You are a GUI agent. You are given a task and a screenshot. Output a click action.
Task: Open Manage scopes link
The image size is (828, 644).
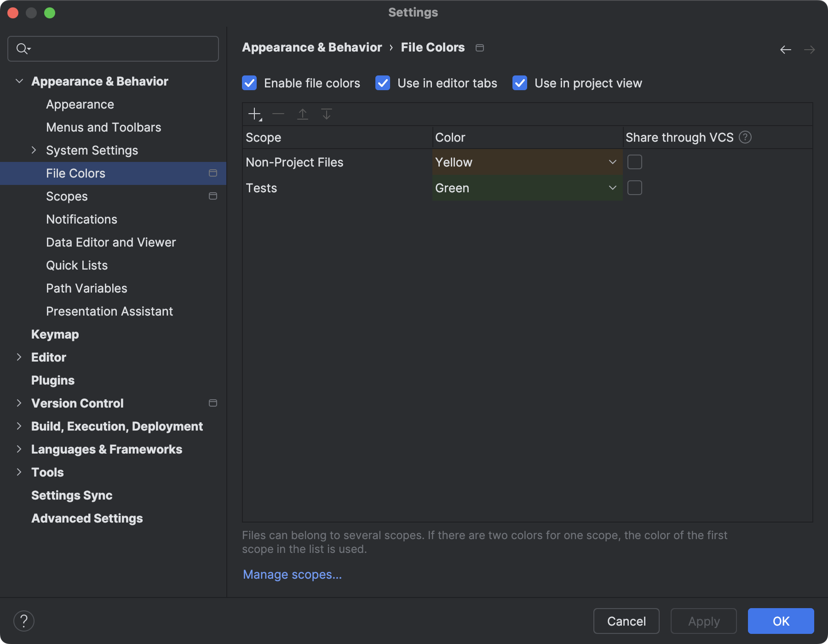click(x=292, y=574)
